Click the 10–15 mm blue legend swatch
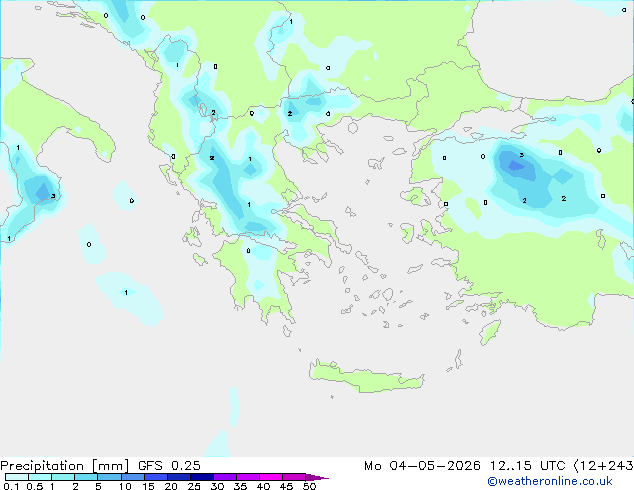 pos(133,477)
